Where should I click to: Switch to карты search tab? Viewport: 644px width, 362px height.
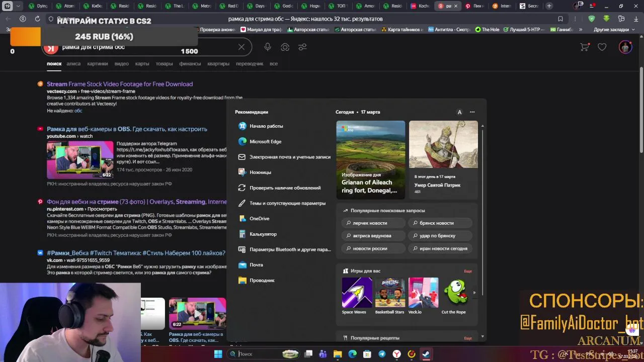pyautogui.click(x=142, y=64)
